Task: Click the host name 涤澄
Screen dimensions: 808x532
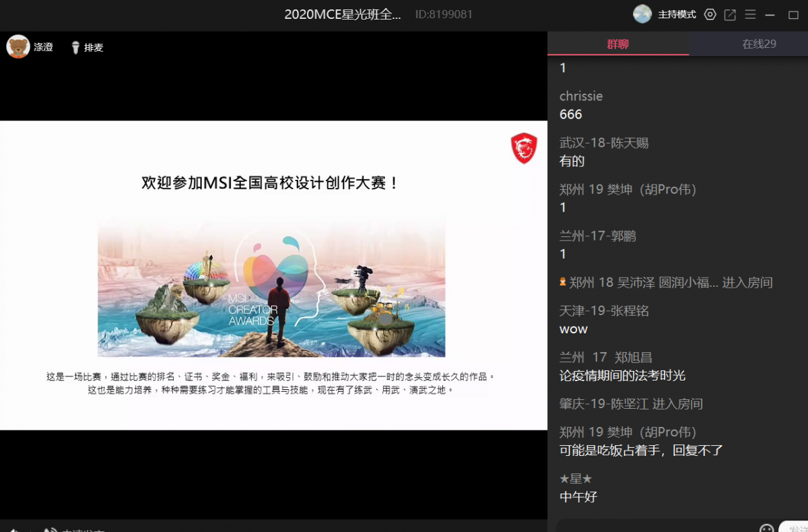Action: point(44,47)
